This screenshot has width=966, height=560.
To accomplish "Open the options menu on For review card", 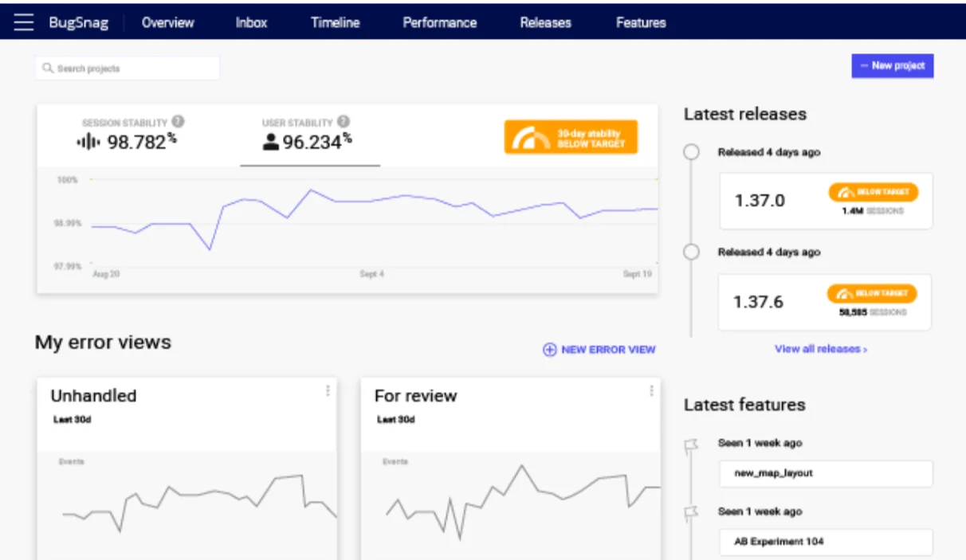I will pyautogui.click(x=652, y=390).
